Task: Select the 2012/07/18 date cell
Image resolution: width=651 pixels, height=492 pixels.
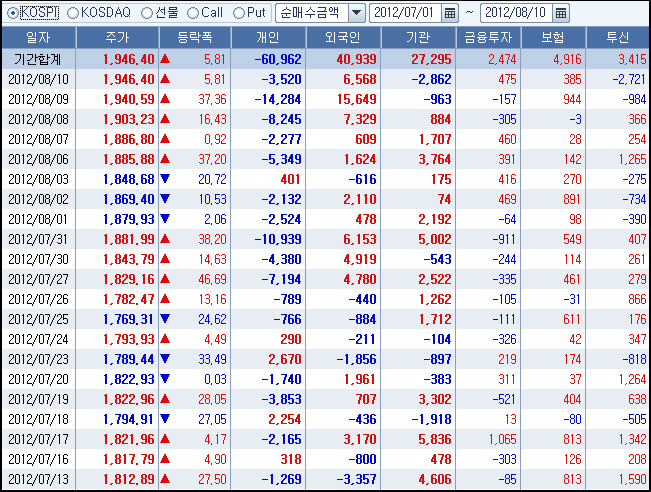Action: [38, 419]
